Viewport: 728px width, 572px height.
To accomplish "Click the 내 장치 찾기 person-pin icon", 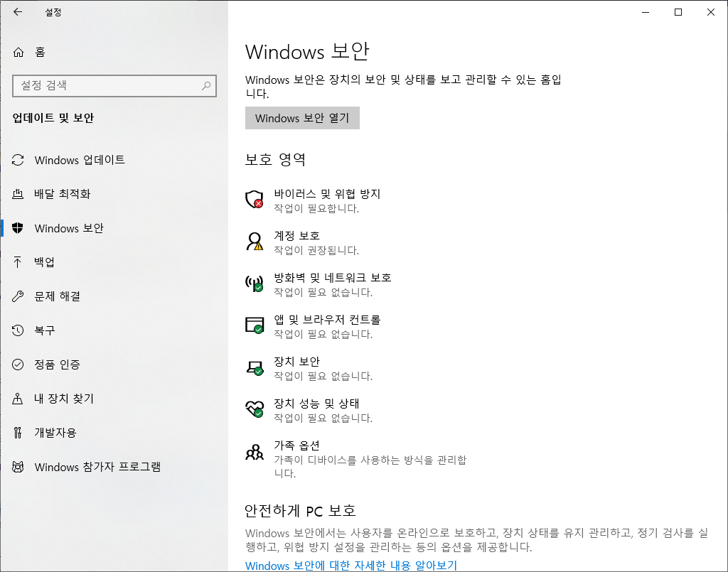I will (18, 399).
